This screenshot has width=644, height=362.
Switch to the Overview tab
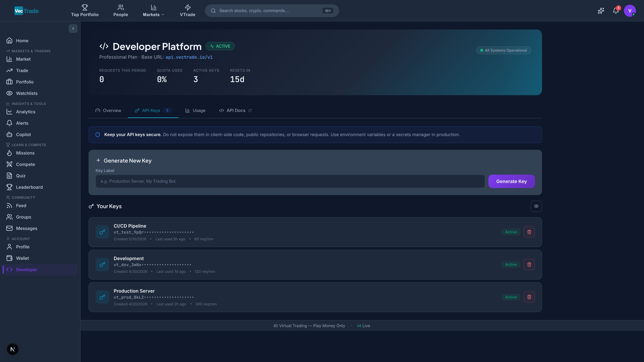tap(108, 110)
